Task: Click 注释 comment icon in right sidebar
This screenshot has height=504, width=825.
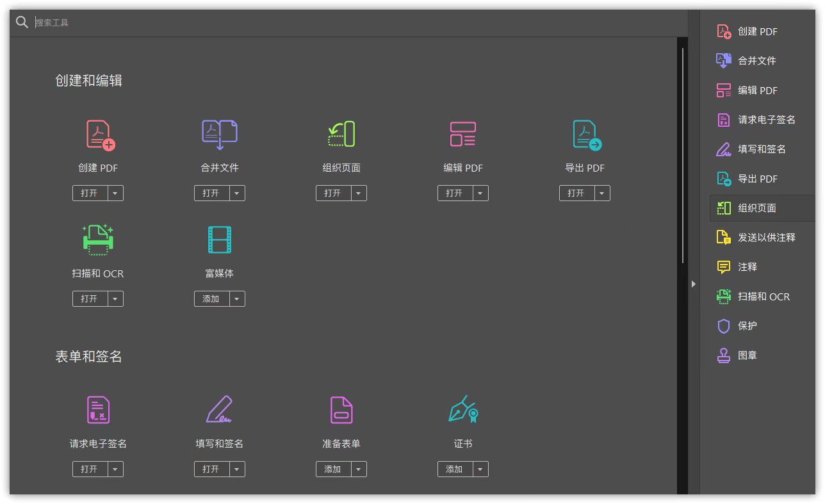Action: pos(724,267)
